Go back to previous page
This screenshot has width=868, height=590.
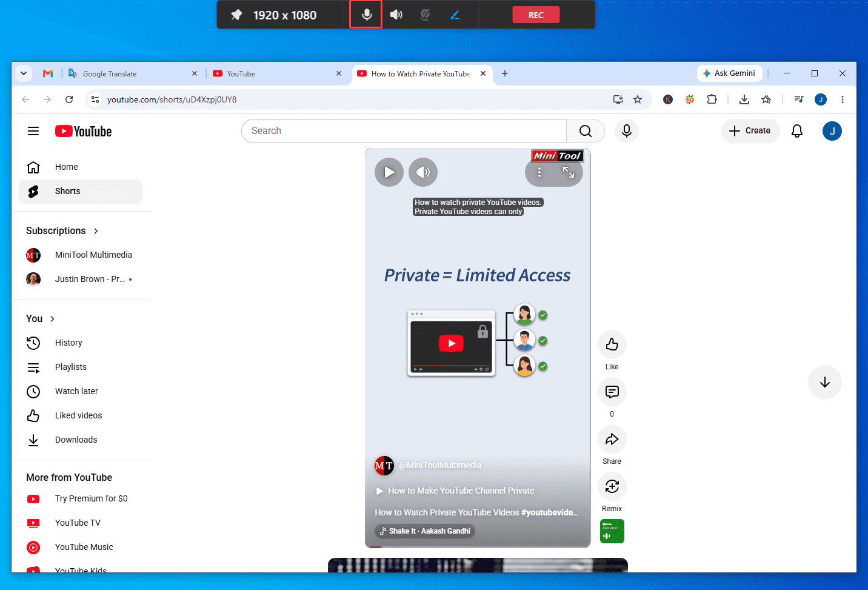point(25,99)
